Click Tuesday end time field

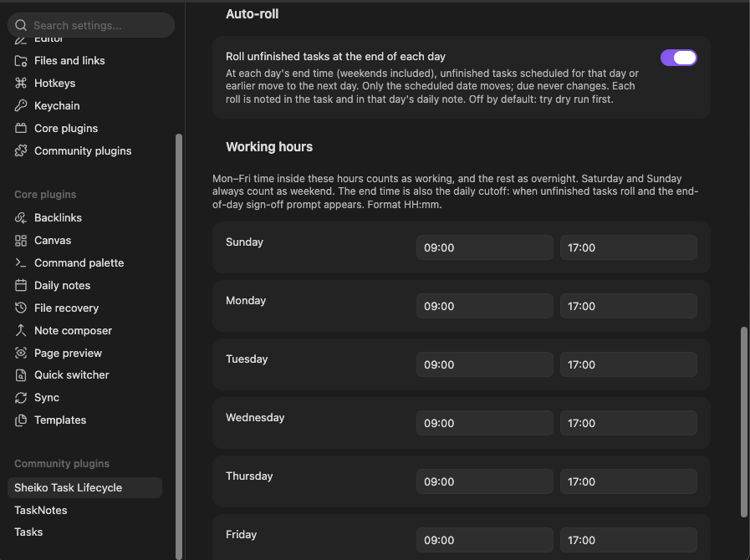[x=629, y=364]
